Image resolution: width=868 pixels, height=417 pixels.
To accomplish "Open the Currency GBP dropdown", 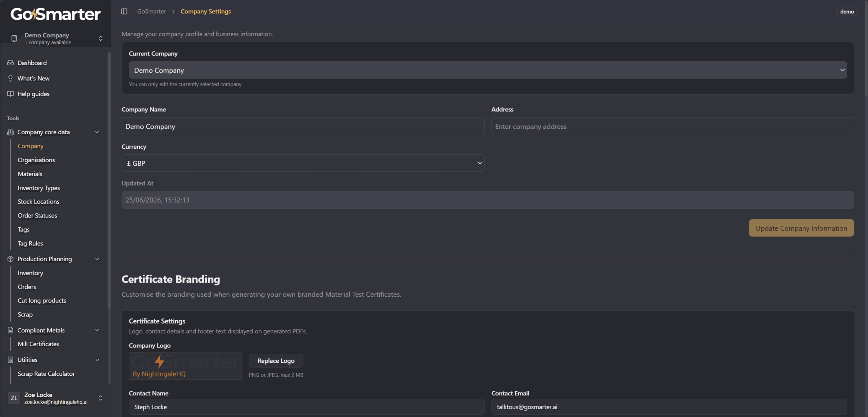I will point(303,163).
